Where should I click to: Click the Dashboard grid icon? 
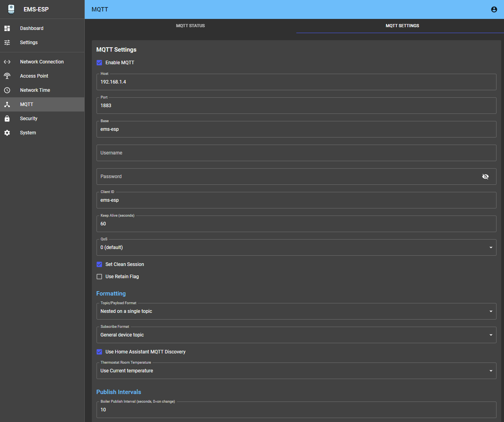(7, 28)
